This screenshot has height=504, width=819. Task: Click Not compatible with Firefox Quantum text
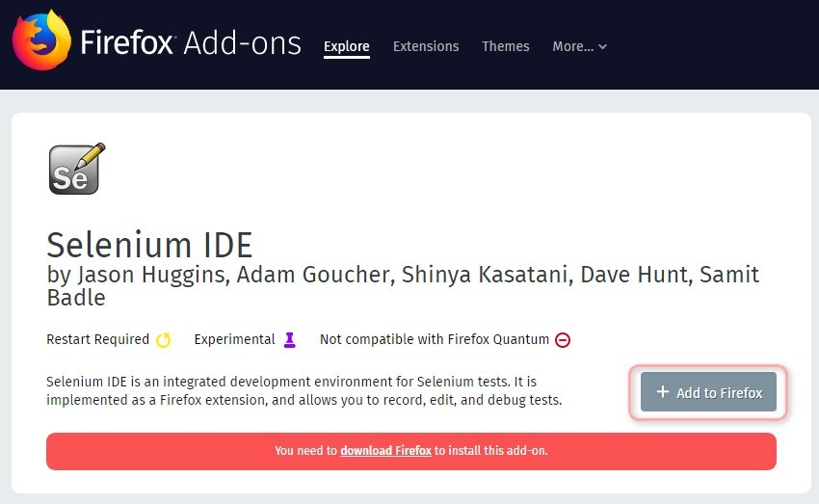434,339
